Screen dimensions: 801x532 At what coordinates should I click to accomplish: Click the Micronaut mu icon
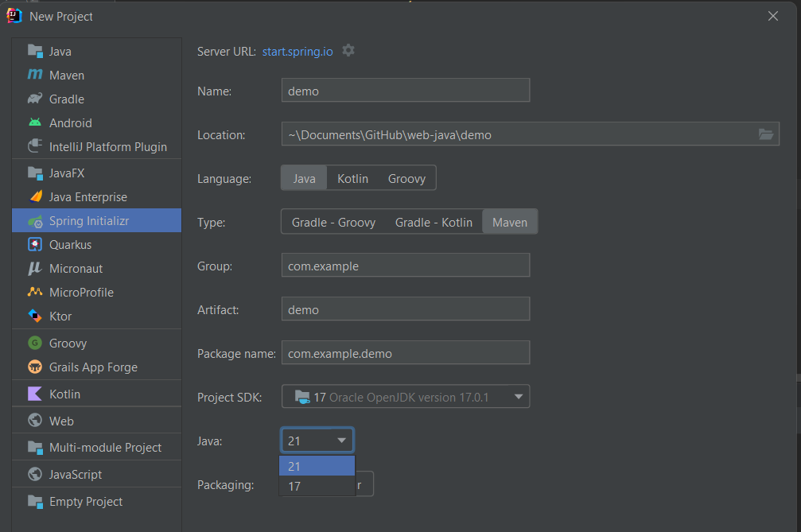coord(35,269)
